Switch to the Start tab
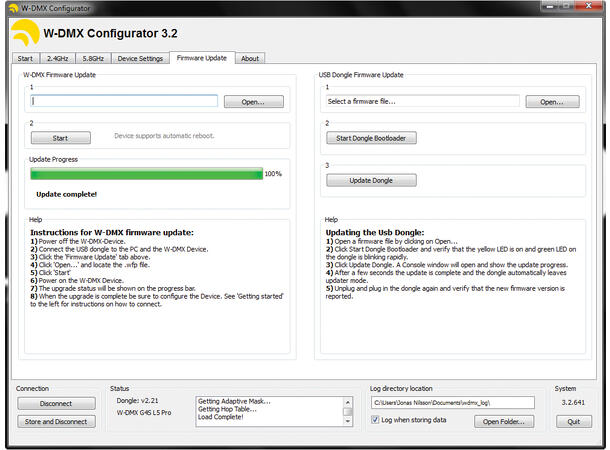610x450 pixels. (25, 59)
